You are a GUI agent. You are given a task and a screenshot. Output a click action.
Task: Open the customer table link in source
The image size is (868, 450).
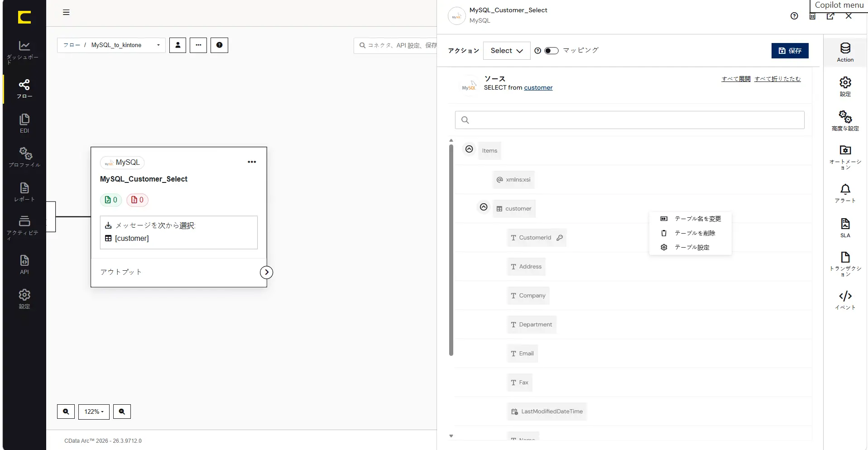(x=538, y=88)
